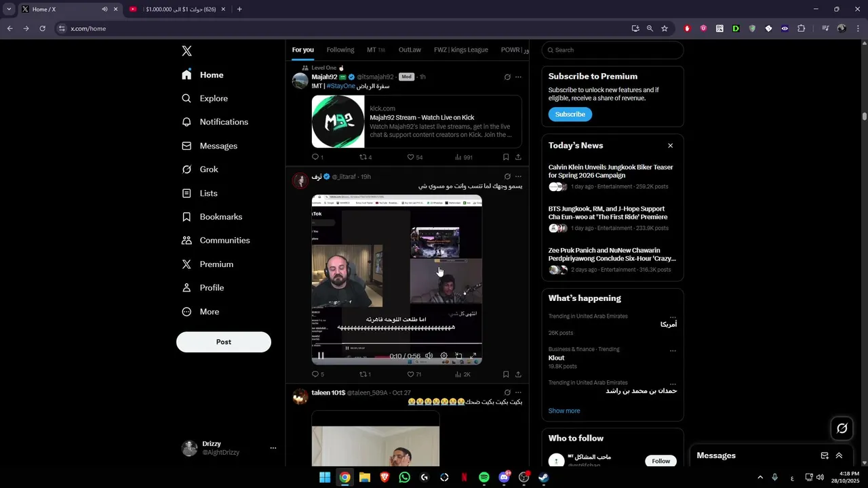Click Show more under What's happening
868x488 pixels.
[x=564, y=411]
